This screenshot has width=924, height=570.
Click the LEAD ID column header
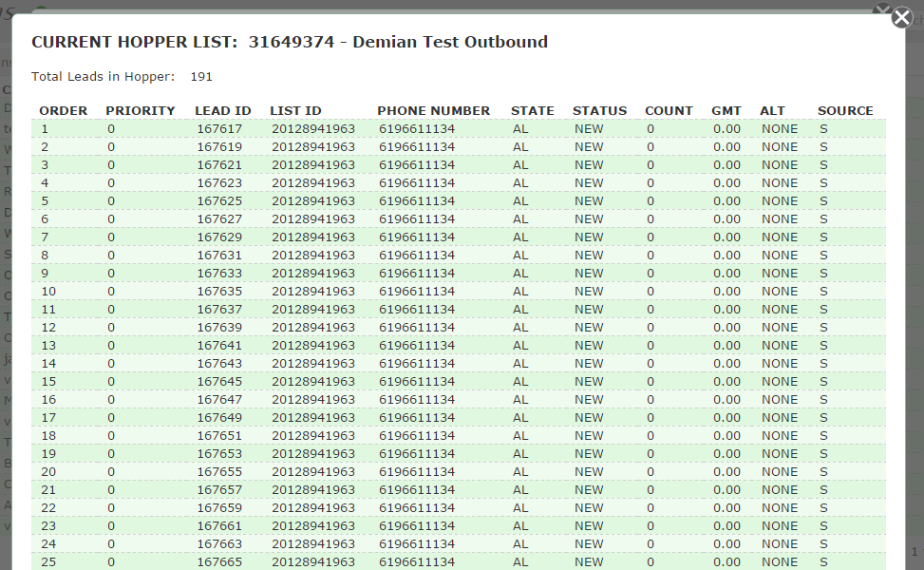click(223, 111)
